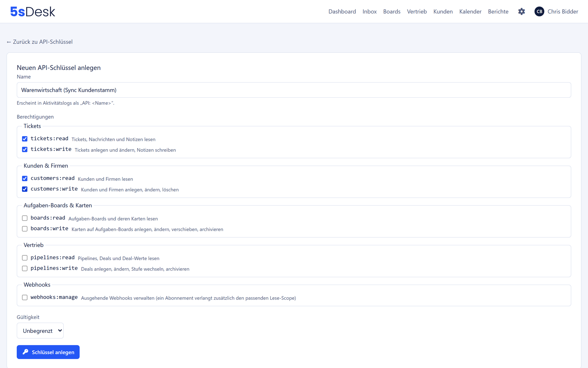Disable the customers:read scope
This screenshot has height=368, width=588.
pyautogui.click(x=25, y=179)
